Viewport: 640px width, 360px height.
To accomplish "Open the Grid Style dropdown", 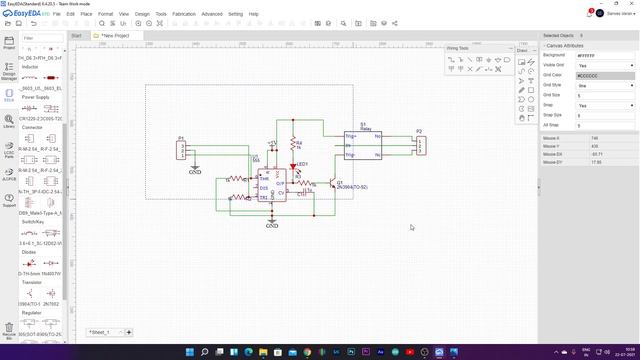I will click(x=605, y=85).
